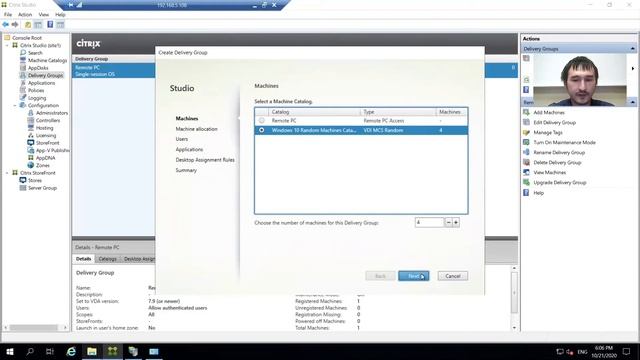This screenshot has width=640, height=360.
Task: Select Windows 10 Random Machines catalog radio
Action: (x=261, y=130)
